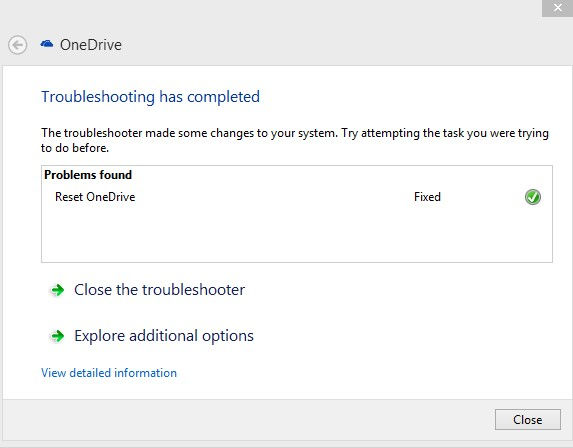This screenshot has height=448, width=573.
Task: Click the back arrow button
Action: [x=18, y=45]
